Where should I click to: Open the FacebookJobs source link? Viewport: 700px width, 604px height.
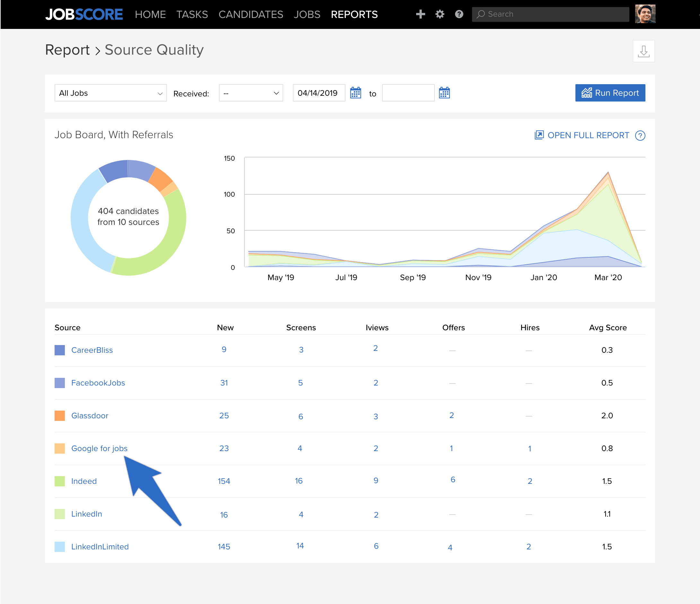coord(98,383)
